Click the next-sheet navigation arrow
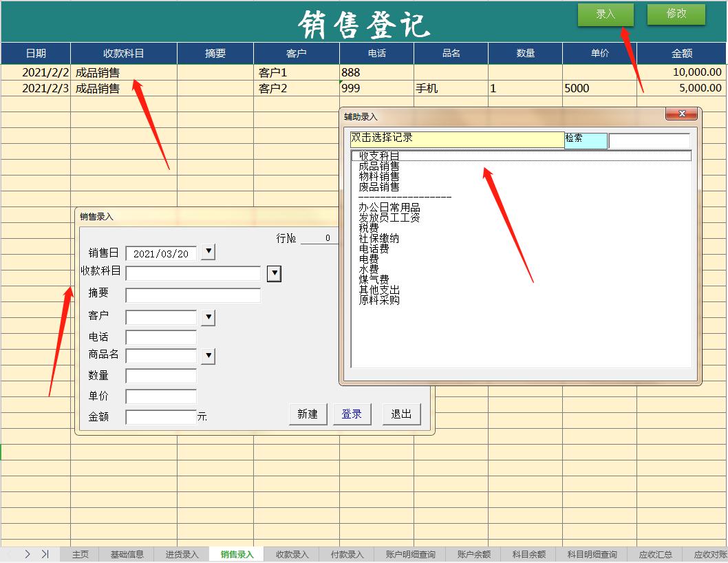 click(28, 554)
